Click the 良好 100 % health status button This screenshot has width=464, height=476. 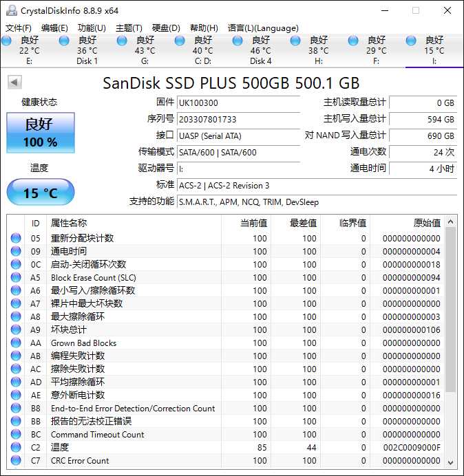point(41,133)
